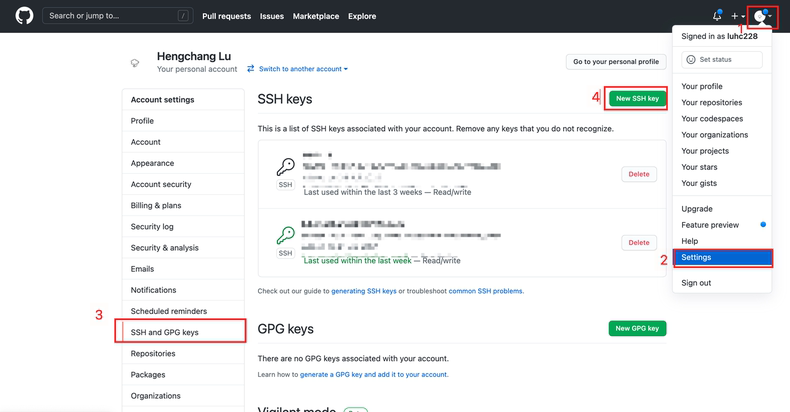790x412 pixels.
Task: Select Appearance in settings sidebar
Action: [183, 163]
